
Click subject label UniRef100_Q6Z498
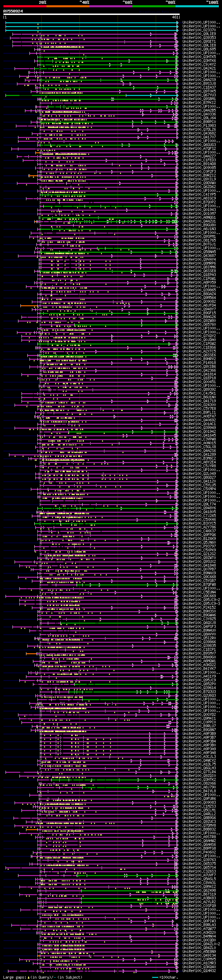199,891
